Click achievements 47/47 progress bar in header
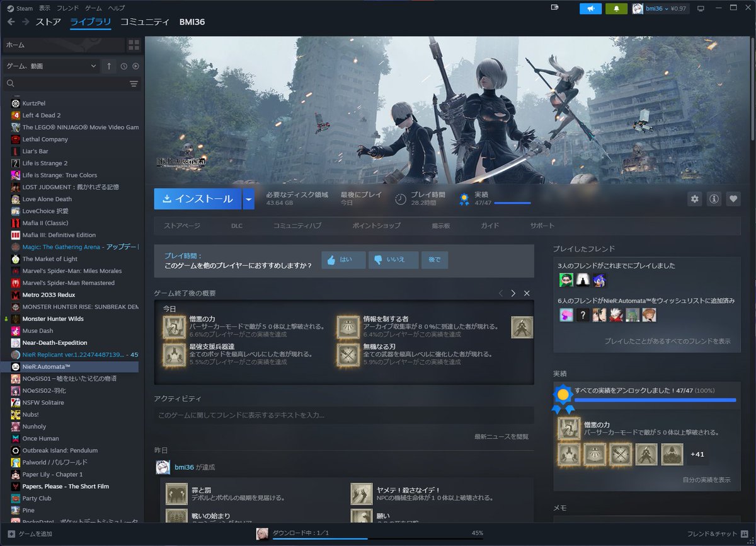 (x=512, y=203)
